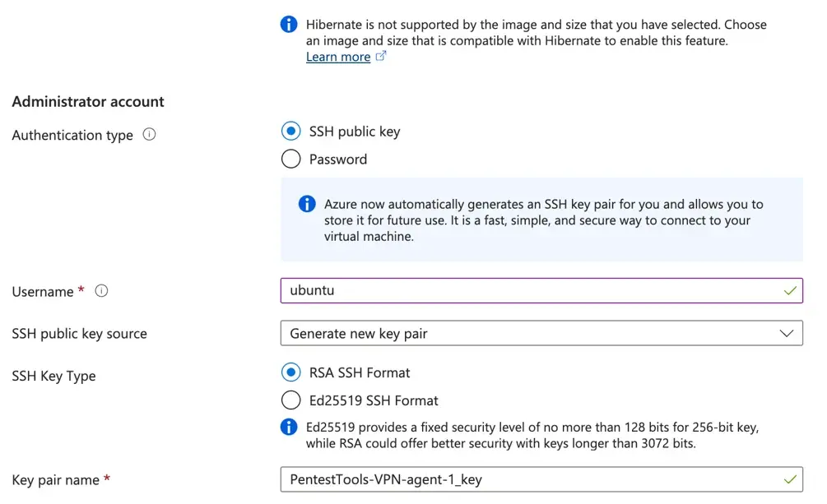Screen dimensions: 827x504
Task: Click the SSH Key Type label
Action: click(x=53, y=376)
